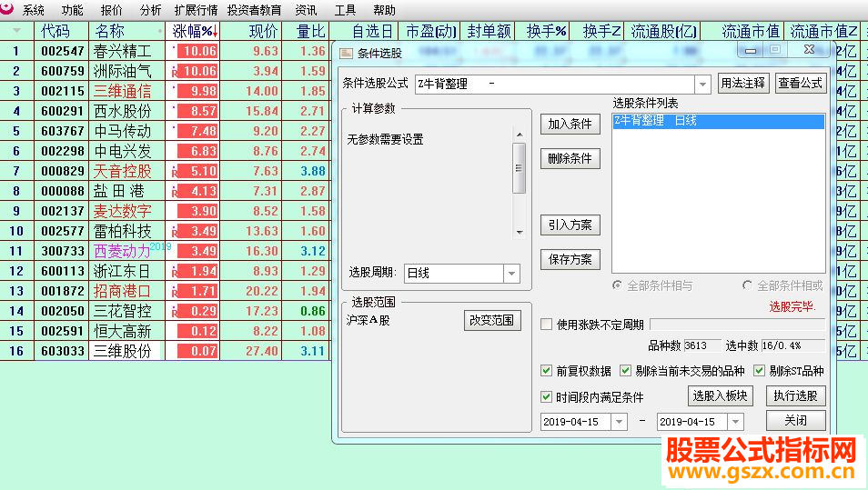Select stock 西菱动力

click(122, 251)
